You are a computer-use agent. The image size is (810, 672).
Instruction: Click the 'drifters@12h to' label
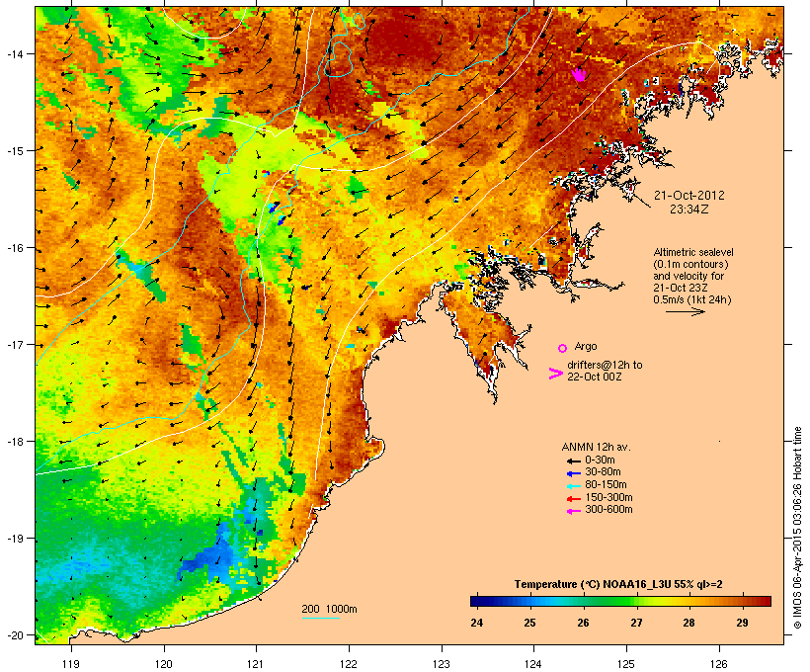pyautogui.click(x=605, y=365)
